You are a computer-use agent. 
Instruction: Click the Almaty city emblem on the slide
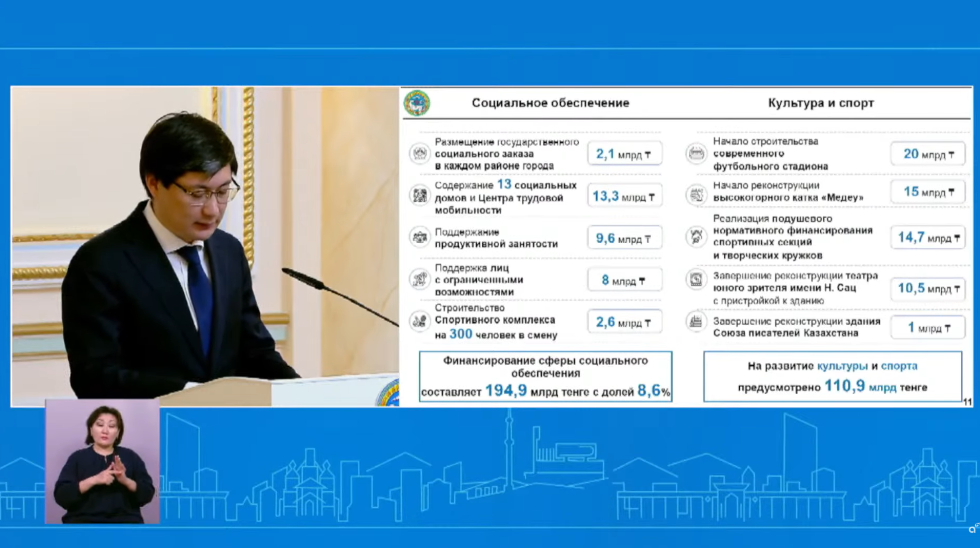point(417,103)
